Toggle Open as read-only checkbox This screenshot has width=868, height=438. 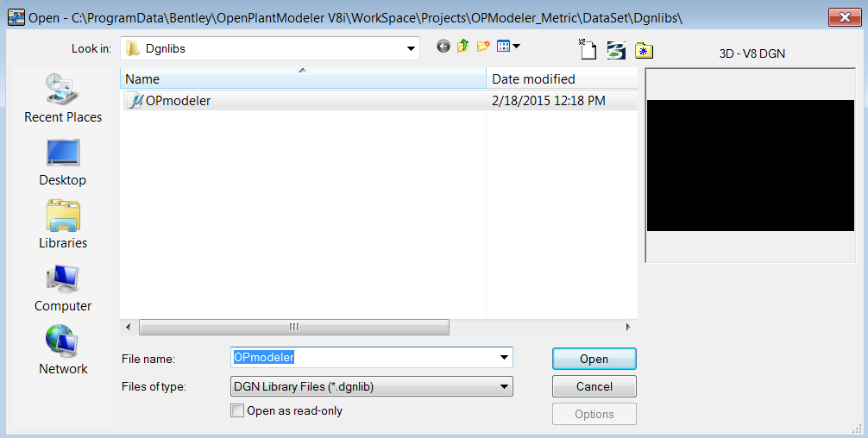coord(237,410)
